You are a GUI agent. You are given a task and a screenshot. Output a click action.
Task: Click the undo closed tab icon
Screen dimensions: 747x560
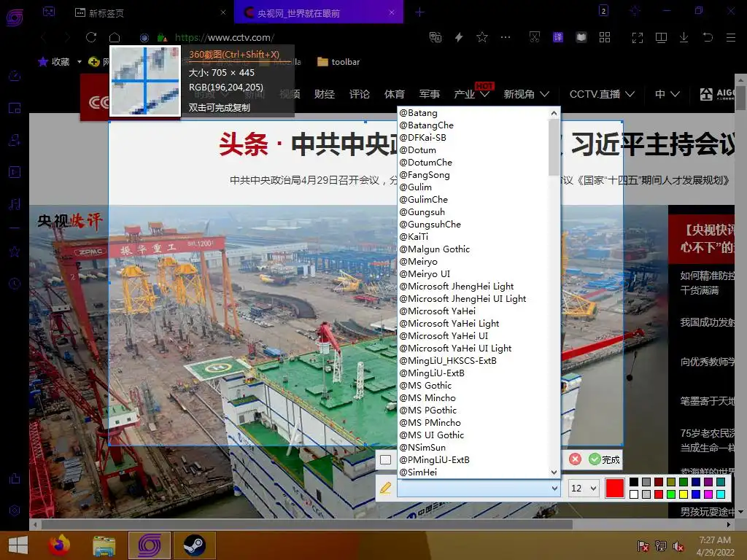click(708, 37)
